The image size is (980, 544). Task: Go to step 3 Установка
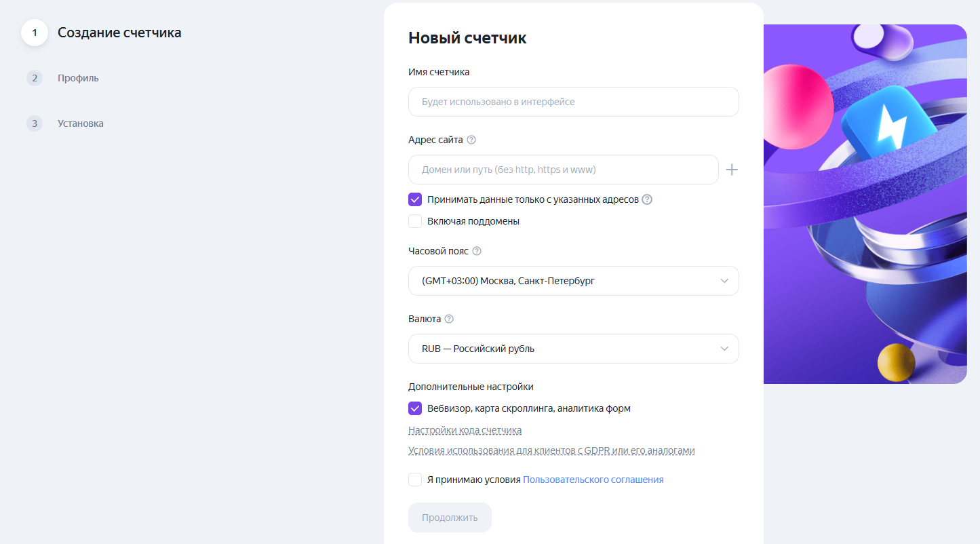65,123
